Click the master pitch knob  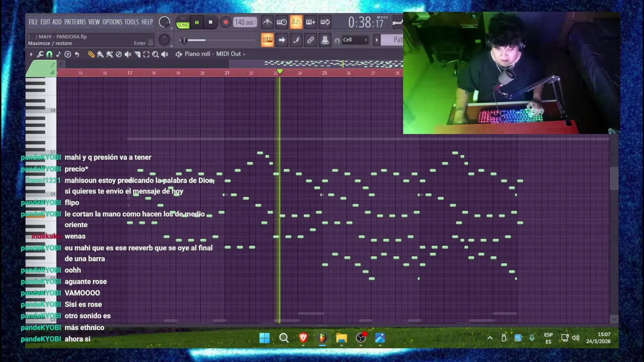[164, 40]
